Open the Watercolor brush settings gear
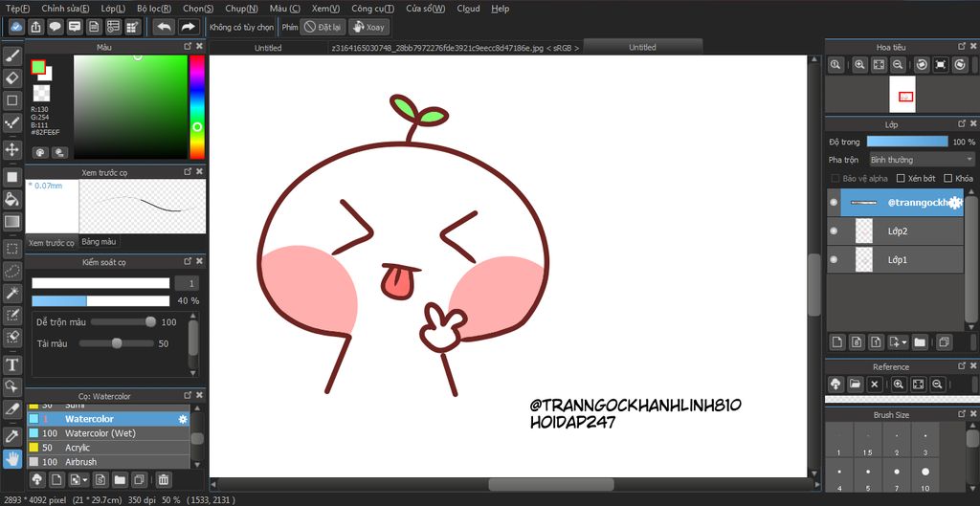The width and height of the screenshot is (980, 506). 183,419
